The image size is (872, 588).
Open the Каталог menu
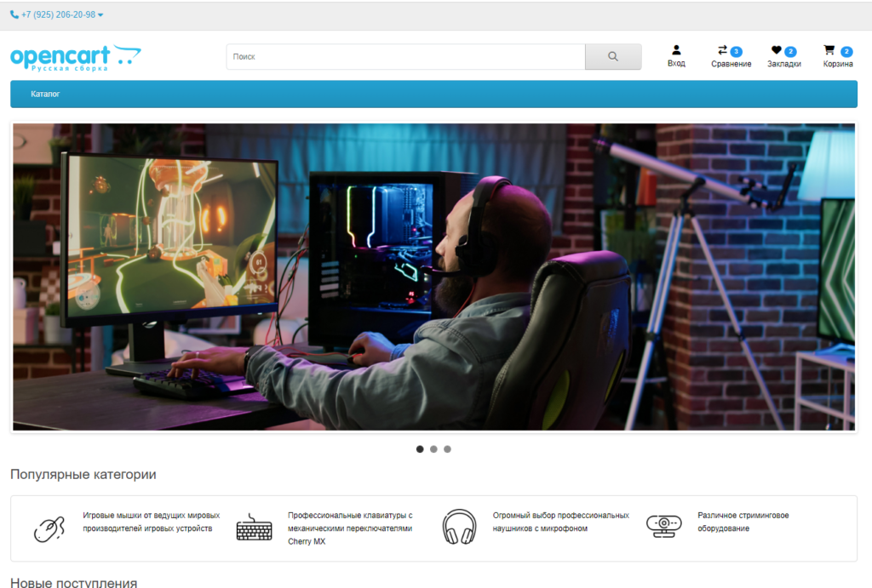(x=45, y=94)
